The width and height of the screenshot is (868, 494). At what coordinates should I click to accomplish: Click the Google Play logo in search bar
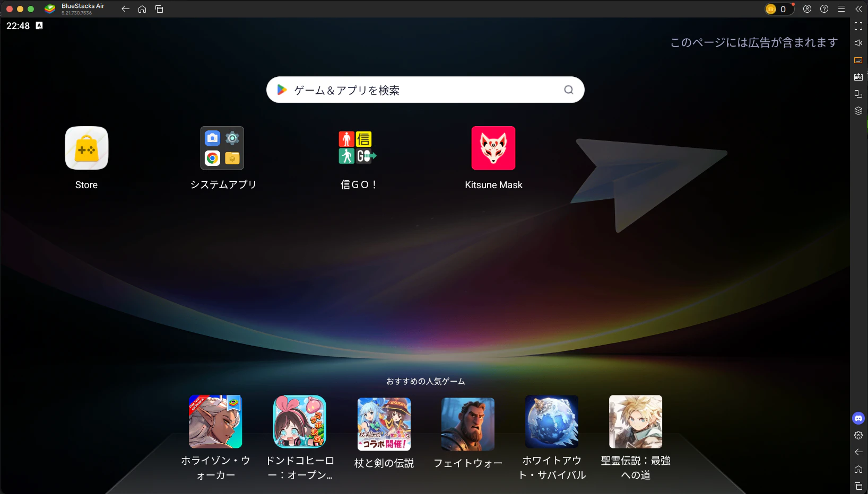pos(282,90)
